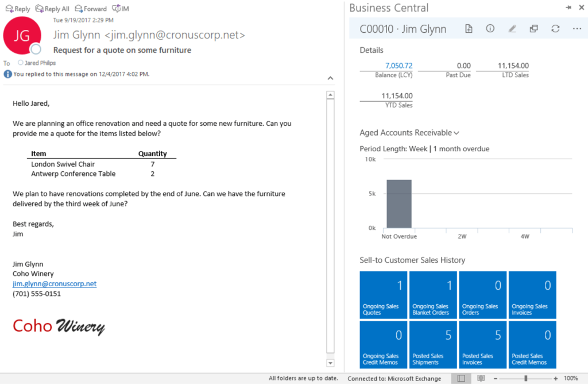Collapse the email message header

(x=330, y=78)
